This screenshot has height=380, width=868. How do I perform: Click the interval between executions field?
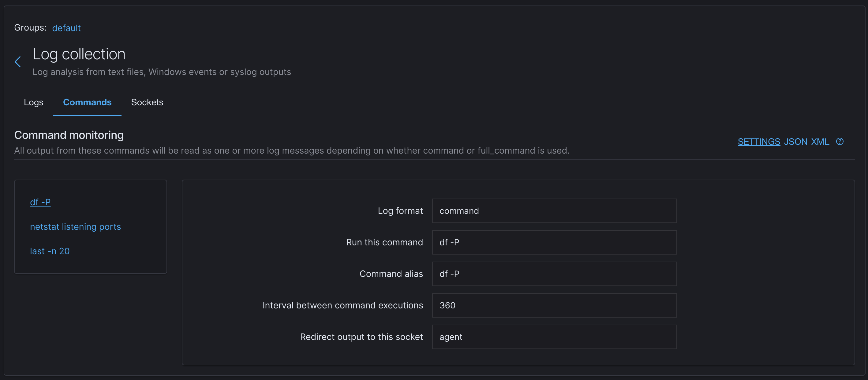[554, 305]
